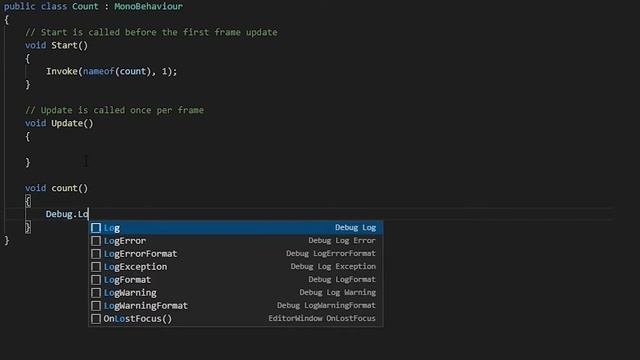
Task: Click 'Invoke' call in Start method
Action: coord(62,71)
